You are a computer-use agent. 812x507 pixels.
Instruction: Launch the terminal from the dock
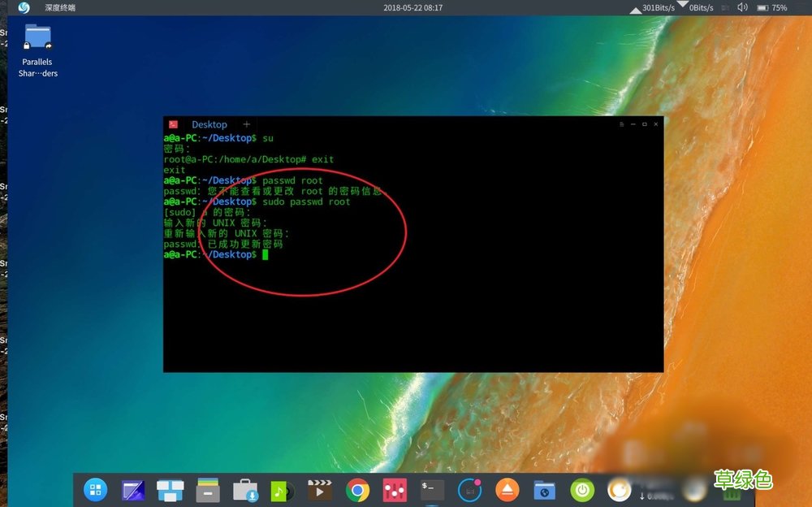430,490
